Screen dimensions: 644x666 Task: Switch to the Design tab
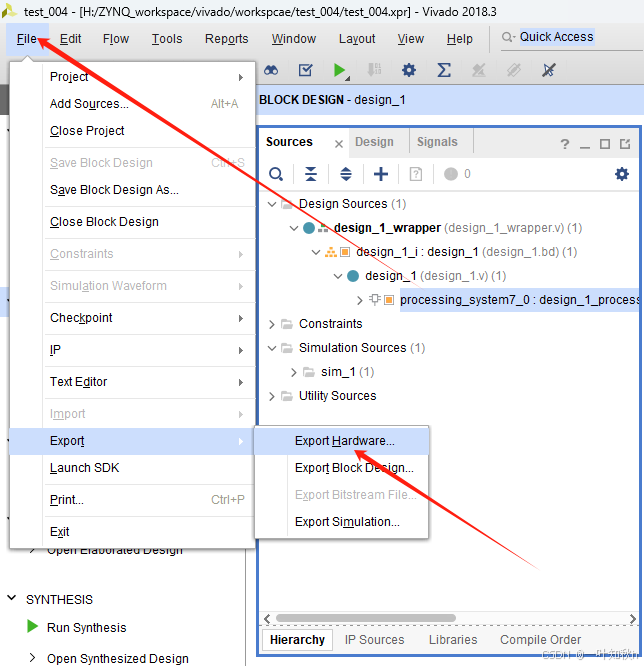tap(374, 142)
